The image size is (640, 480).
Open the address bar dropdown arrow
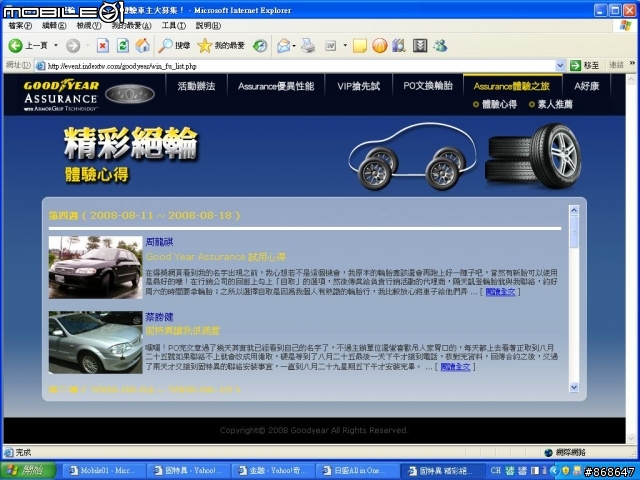point(560,65)
